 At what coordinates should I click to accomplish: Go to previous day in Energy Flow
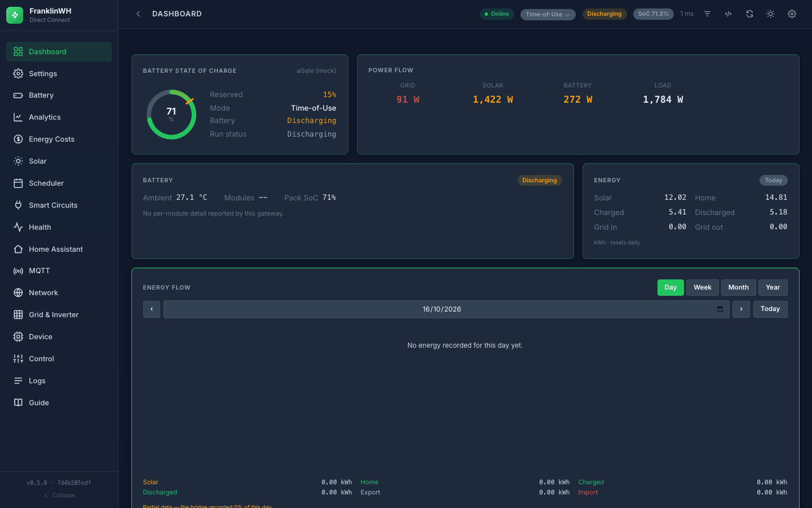coord(152,309)
